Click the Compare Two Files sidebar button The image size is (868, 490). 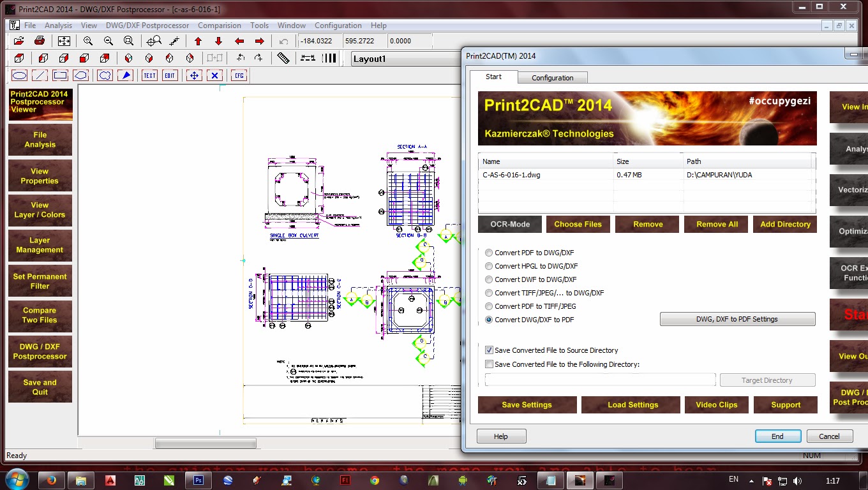[40, 315]
